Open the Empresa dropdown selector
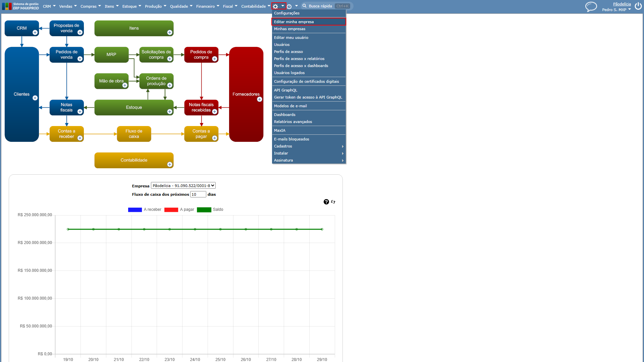The width and height of the screenshot is (644, 362). 183,186
